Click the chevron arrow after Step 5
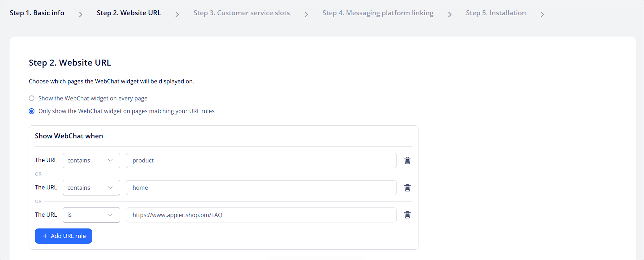This screenshot has width=644, height=260. coord(542,15)
